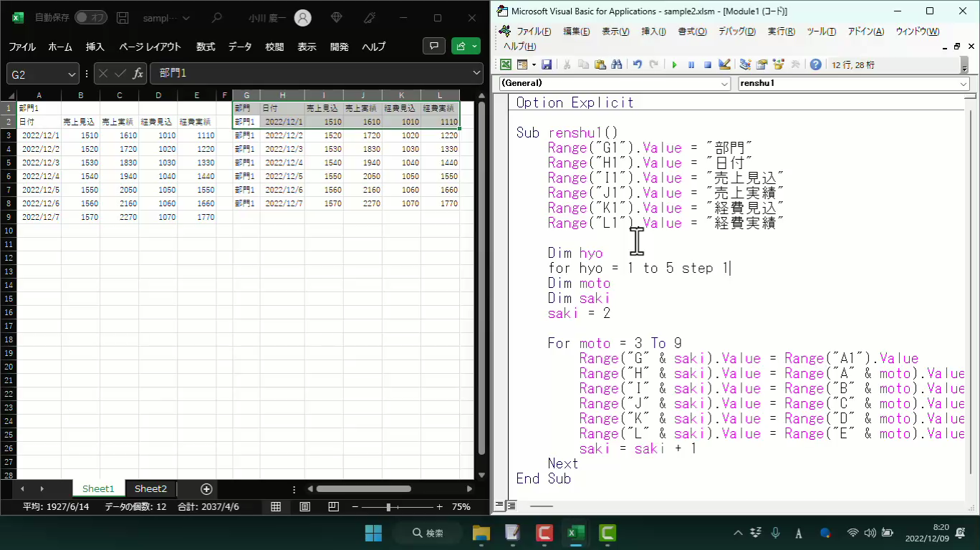The height and width of the screenshot is (550, 980).
Task: Switch to Page Layout view in status bar
Action: click(304, 507)
